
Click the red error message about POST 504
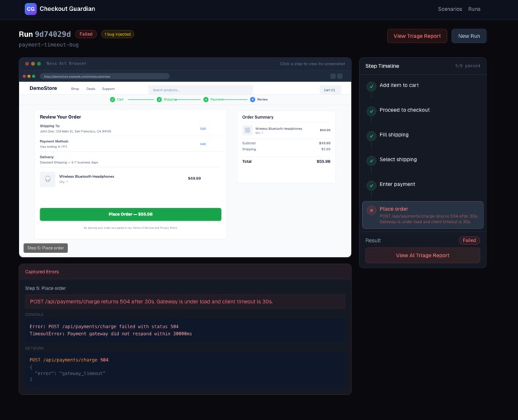tap(185, 301)
